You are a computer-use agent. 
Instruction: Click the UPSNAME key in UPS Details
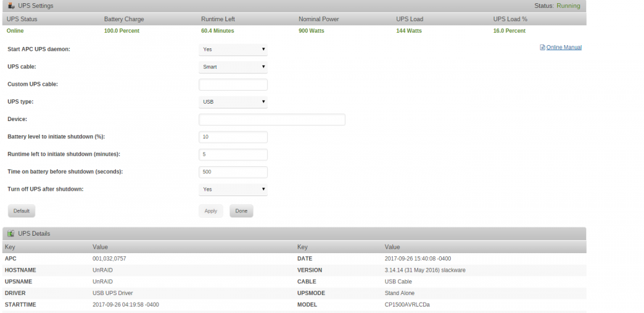[18, 282]
